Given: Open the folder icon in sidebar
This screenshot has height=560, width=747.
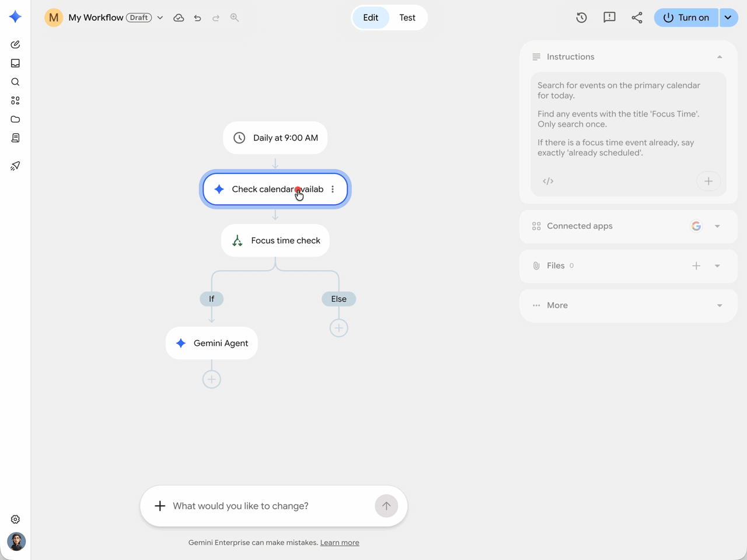Looking at the screenshot, I should pyautogui.click(x=15, y=119).
